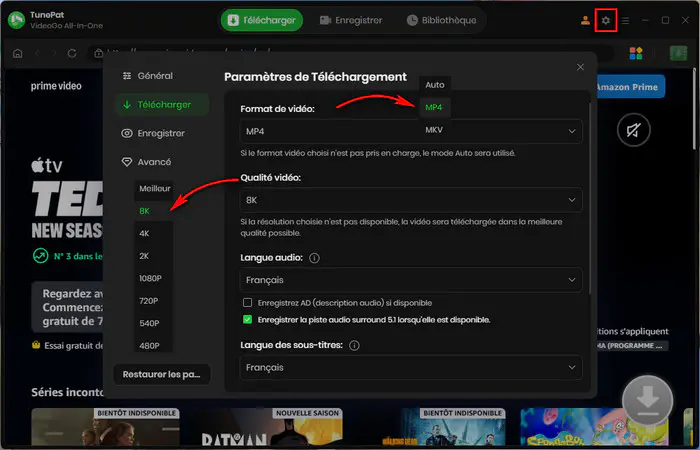The width and height of the screenshot is (700, 450).
Task: Choose MP4 in format list
Action: 434,107
